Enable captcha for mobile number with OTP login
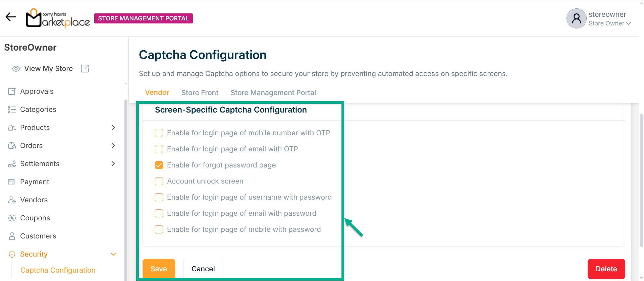 (159, 133)
